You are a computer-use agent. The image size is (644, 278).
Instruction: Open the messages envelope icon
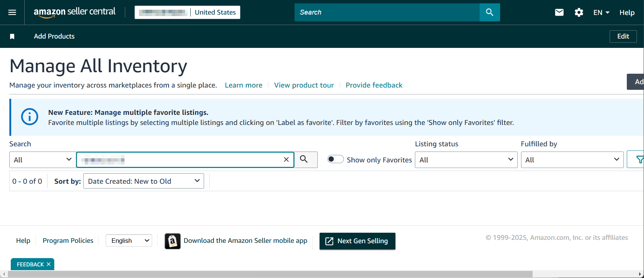559,12
